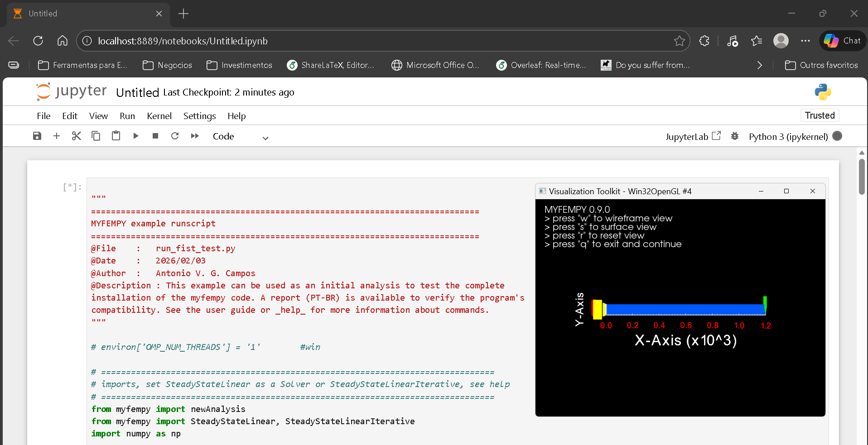Open the browser extensions puzzle icon
The height and width of the screenshot is (445, 868).
(704, 41)
